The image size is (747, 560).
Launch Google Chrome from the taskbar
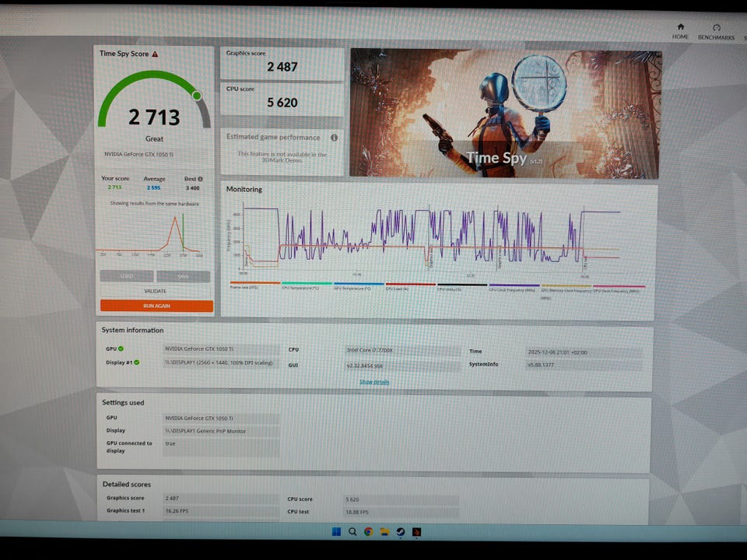(x=368, y=531)
